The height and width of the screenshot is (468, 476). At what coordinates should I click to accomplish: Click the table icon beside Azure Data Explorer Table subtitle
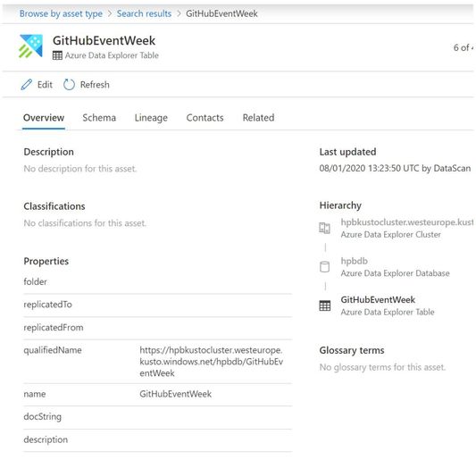57,55
